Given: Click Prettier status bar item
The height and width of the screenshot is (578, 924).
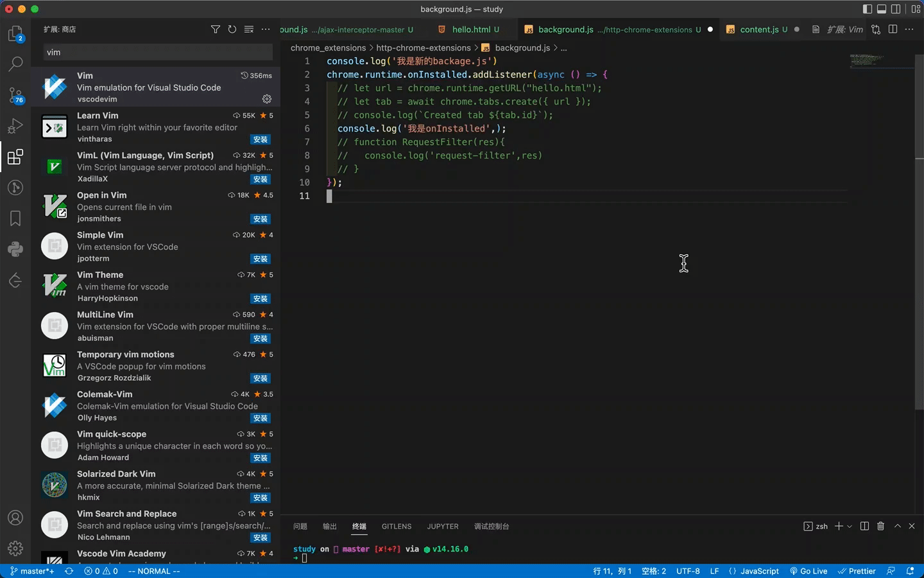Looking at the screenshot, I should coord(857,571).
